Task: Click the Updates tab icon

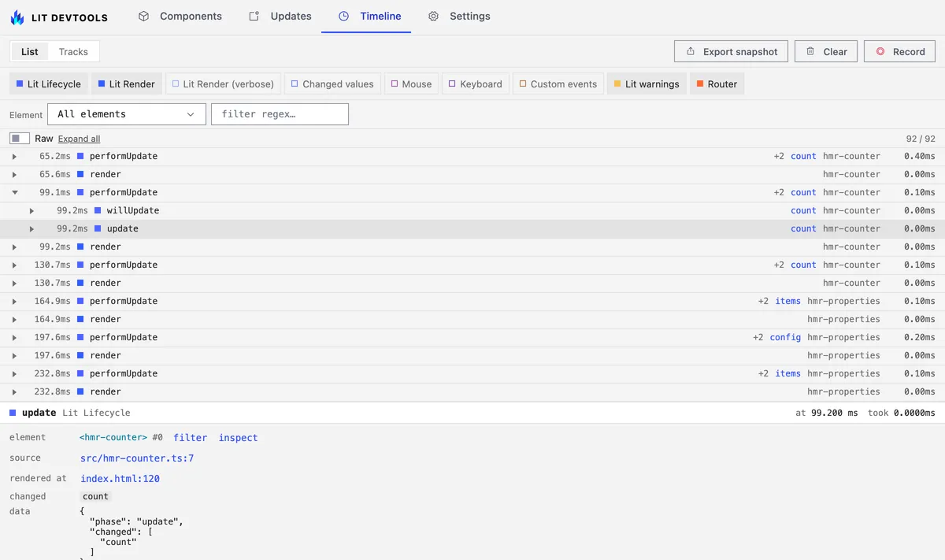Action: 254,16
